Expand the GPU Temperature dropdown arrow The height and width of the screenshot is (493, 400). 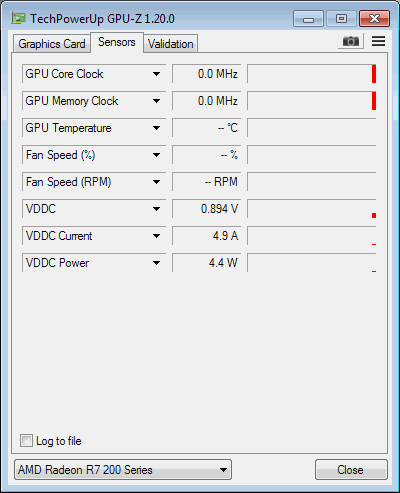pyautogui.click(x=156, y=128)
